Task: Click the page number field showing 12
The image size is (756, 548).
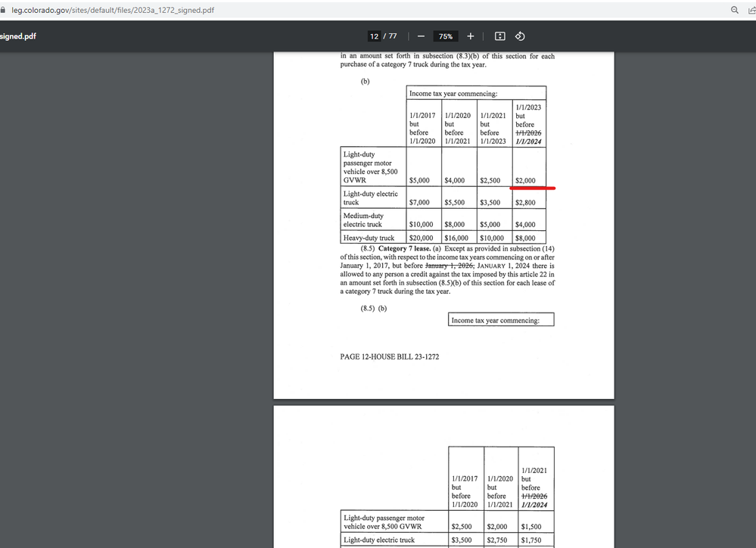Action: pos(374,36)
